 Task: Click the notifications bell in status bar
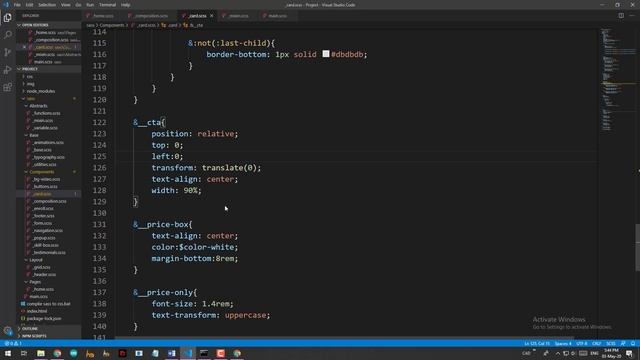click(x=633, y=343)
